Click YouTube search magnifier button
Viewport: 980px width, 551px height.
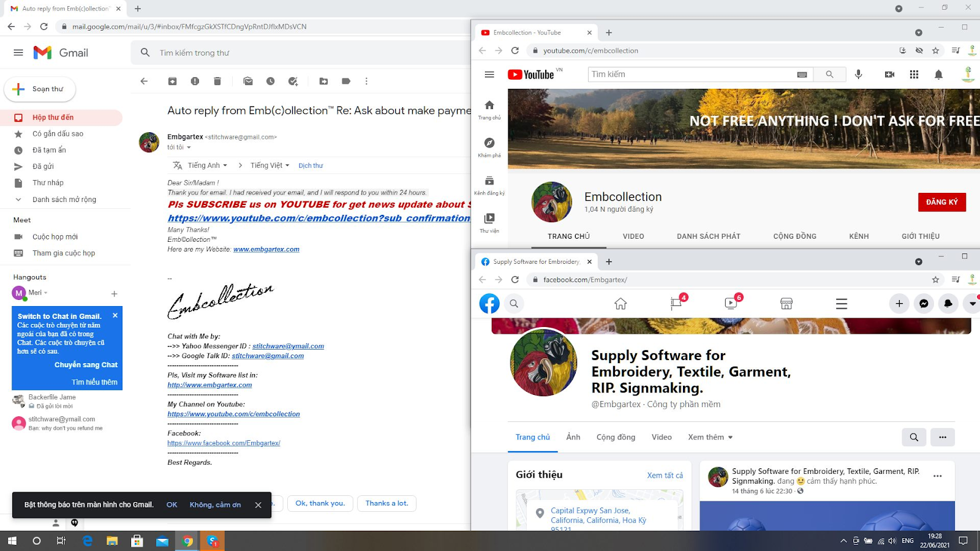829,74
